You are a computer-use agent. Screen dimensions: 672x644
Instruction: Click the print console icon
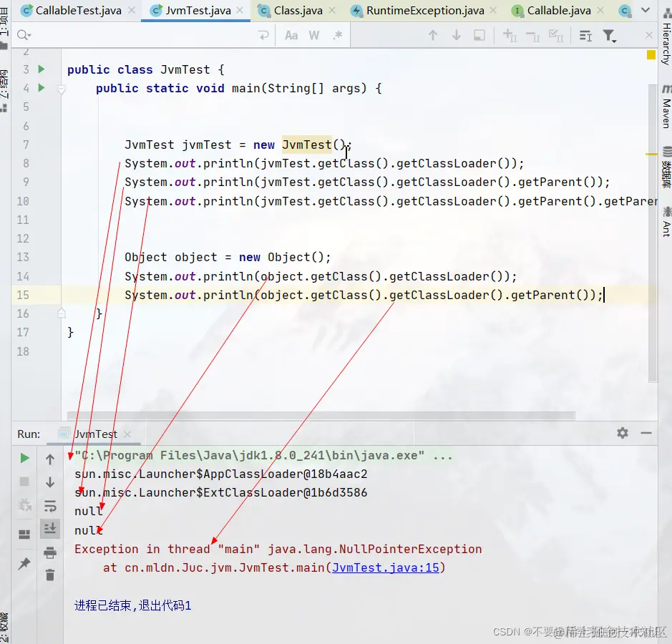50,552
